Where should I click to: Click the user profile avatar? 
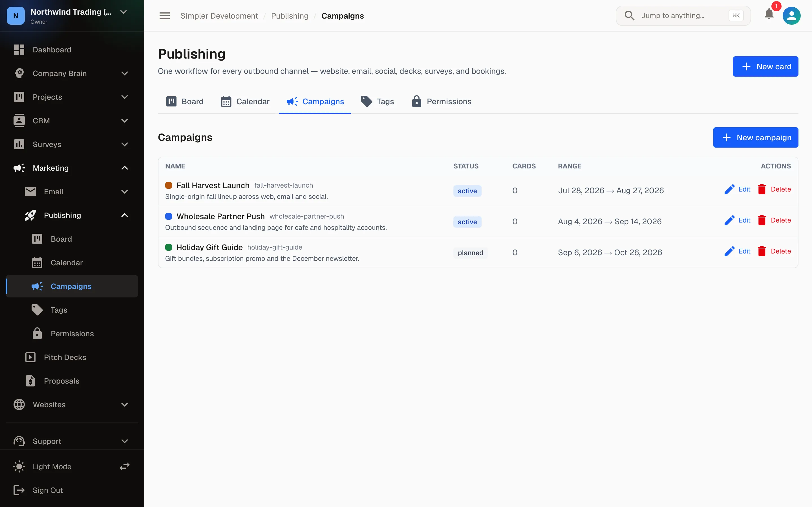coord(791,16)
